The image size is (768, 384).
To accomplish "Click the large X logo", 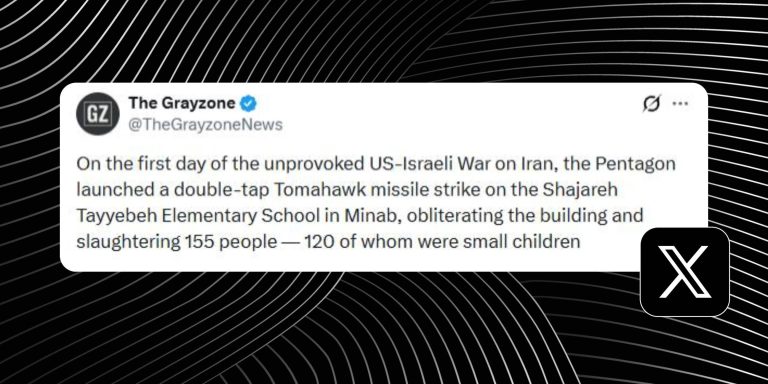I will click(685, 272).
